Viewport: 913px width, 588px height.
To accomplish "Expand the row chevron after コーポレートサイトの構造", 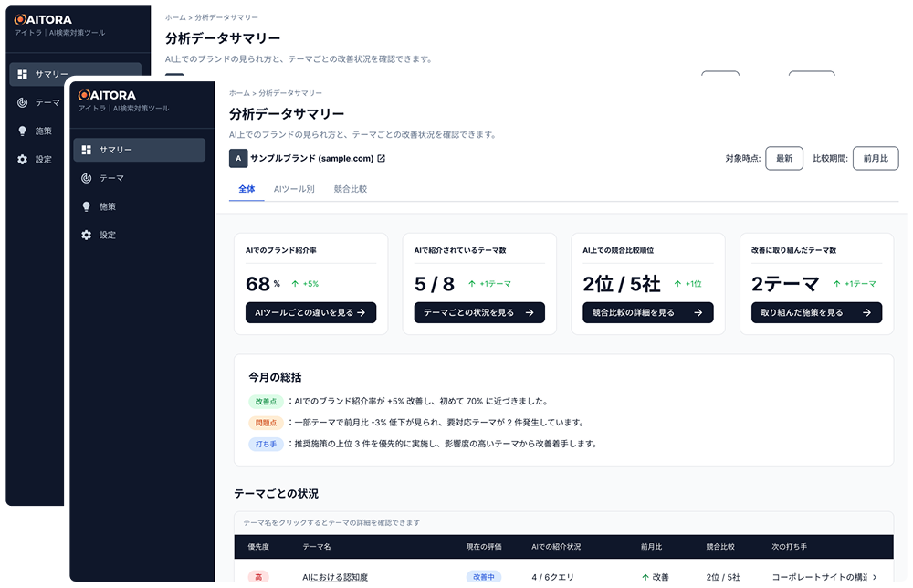I will pyautogui.click(x=875, y=578).
